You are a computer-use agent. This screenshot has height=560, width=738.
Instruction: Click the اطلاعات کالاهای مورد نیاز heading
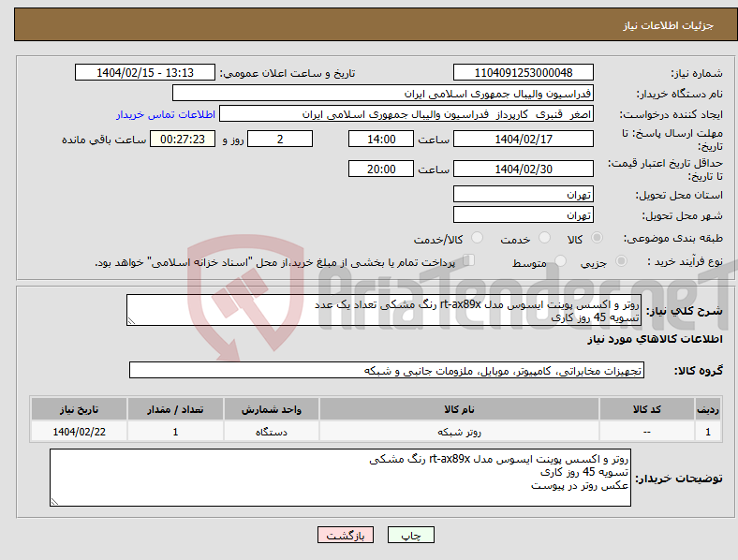tap(655, 339)
